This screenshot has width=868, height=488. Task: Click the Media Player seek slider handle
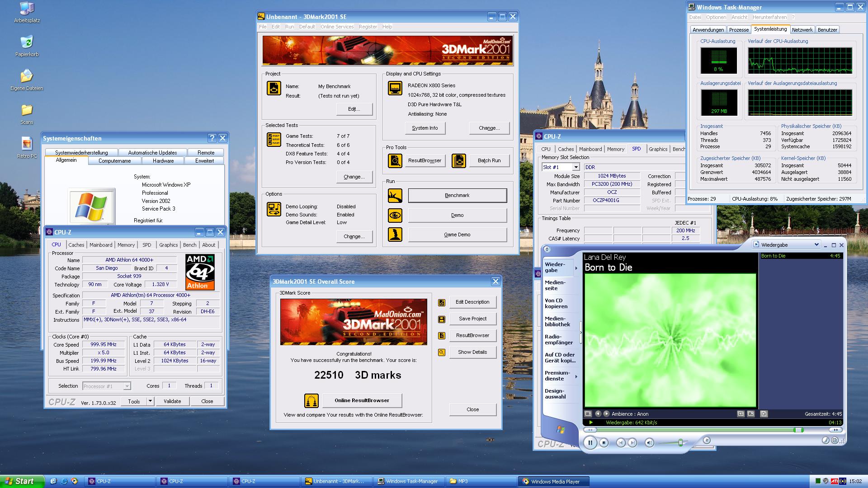click(x=798, y=430)
